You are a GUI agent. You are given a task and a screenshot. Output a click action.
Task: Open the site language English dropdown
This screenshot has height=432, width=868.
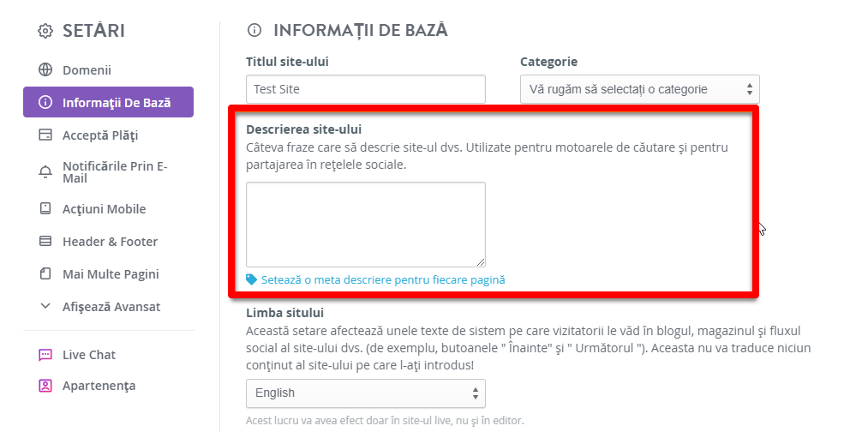coord(366,393)
